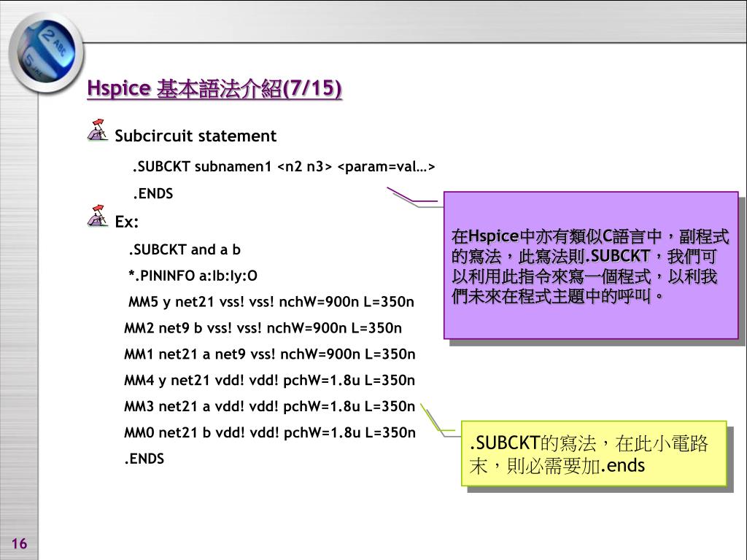The height and width of the screenshot is (560, 747).
Task: Select the MM1 net21 a net9 line
Action: tap(270, 354)
